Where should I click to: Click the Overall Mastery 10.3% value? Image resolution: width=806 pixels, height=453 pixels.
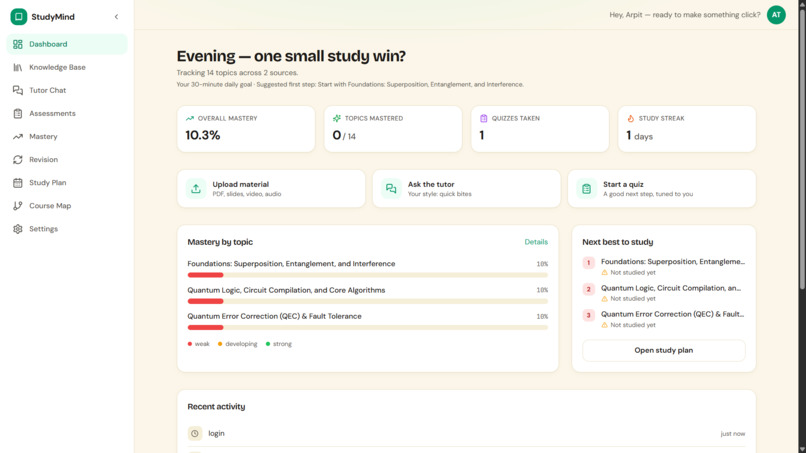tap(203, 135)
